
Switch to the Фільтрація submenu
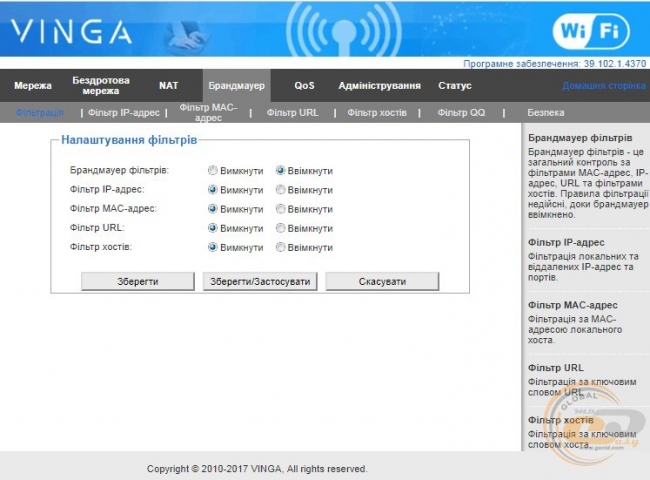click(x=39, y=112)
